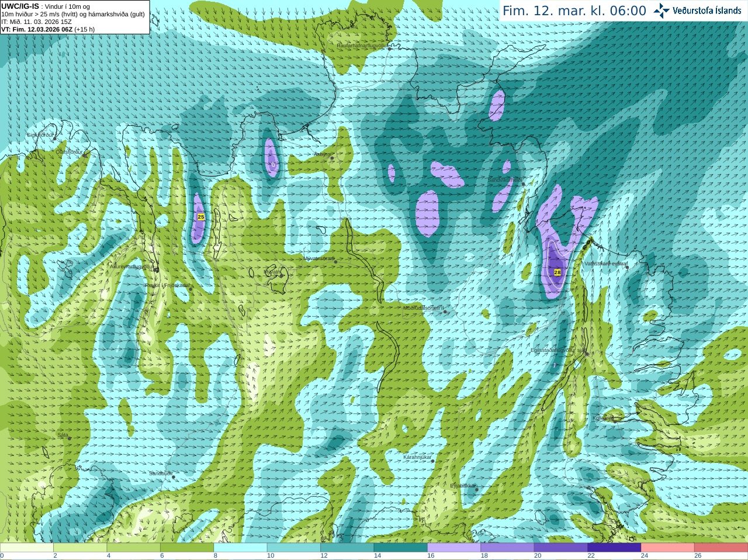The image size is (748, 560).
Task: Click the yellow 25 max gust label
Action: coord(201,217)
